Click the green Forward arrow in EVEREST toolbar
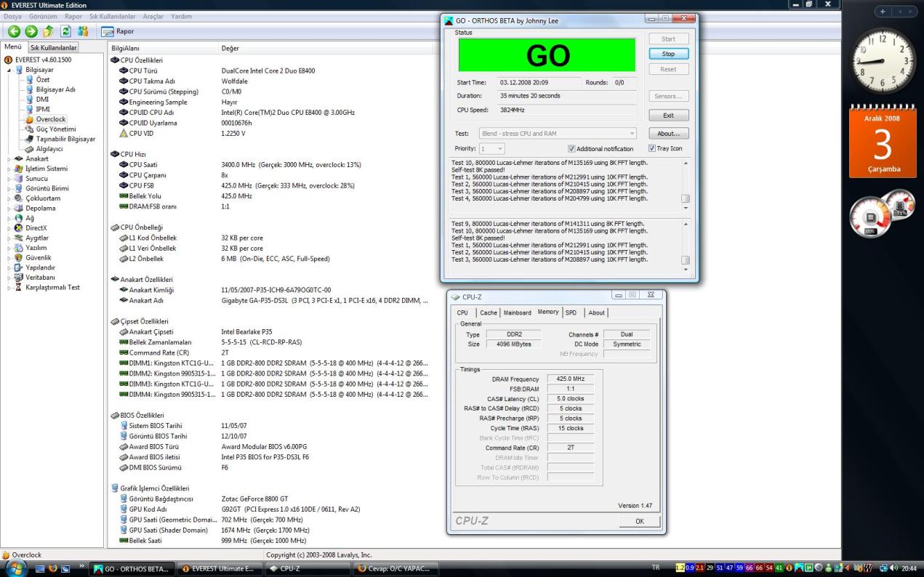Viewport: 924px width, 577px height. click(x=31, y=31)
